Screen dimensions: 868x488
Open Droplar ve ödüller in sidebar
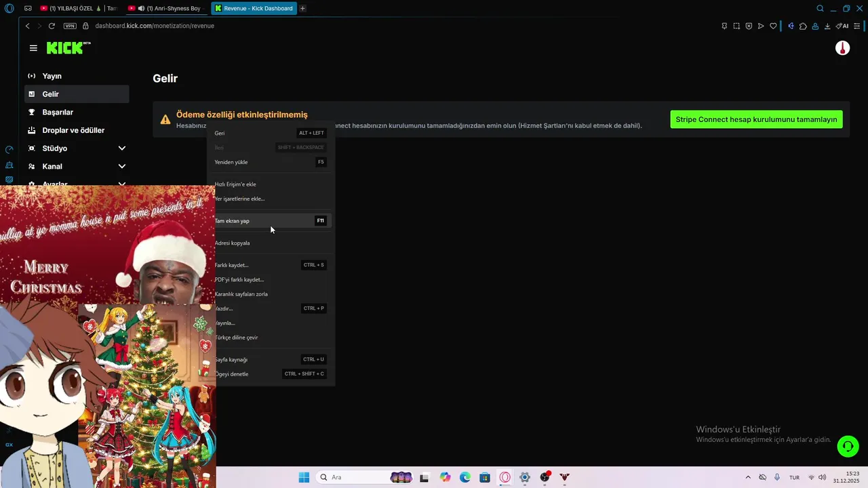click(x=77, y=130)
